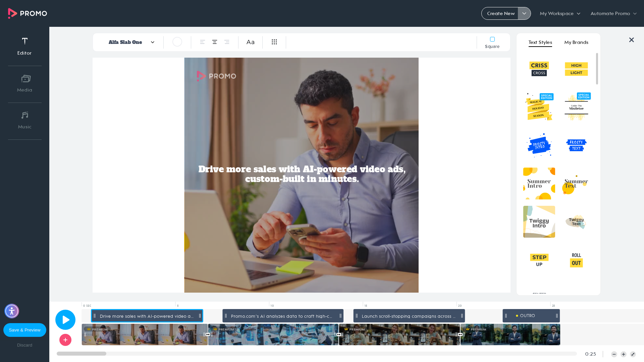
Task: Select second video clip with blue data visuals
Action: click(273, 335)
